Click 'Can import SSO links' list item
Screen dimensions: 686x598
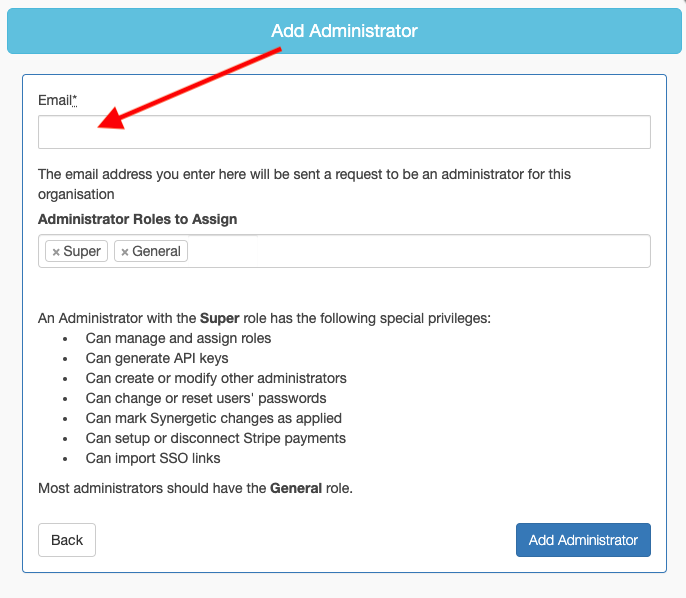(153, 458)
